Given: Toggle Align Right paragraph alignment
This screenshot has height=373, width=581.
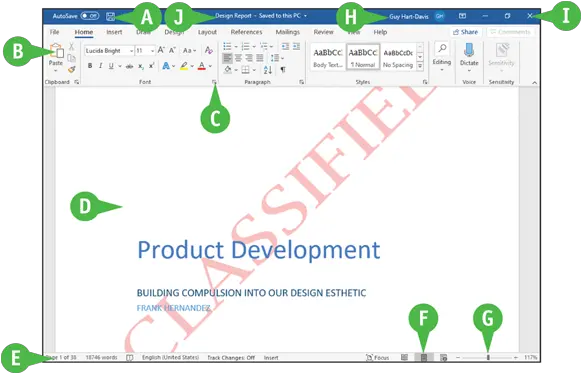Looking at the screenshot, I should click(x=249, y=58).
